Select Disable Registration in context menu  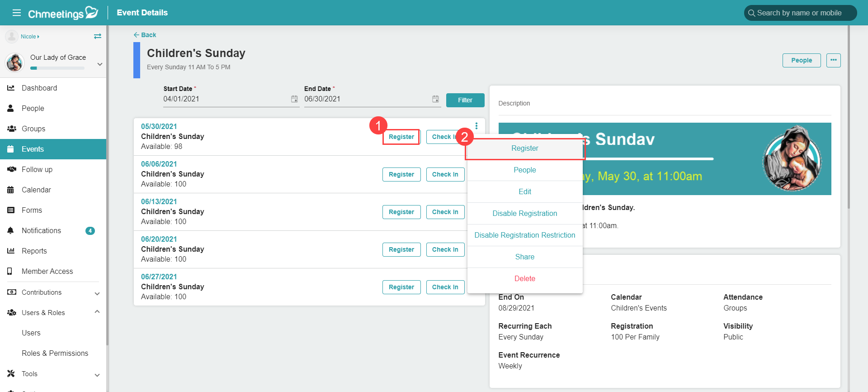pyautogui.click(x=525, y=213)
